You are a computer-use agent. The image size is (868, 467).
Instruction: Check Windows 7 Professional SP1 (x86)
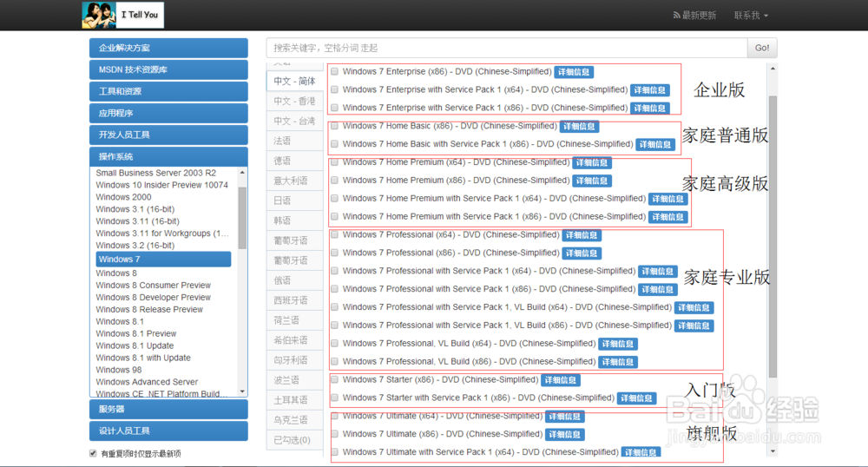click(334, 289)
